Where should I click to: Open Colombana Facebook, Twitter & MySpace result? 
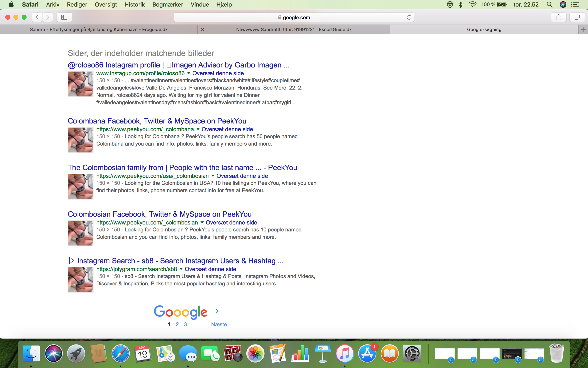point(157,121)
